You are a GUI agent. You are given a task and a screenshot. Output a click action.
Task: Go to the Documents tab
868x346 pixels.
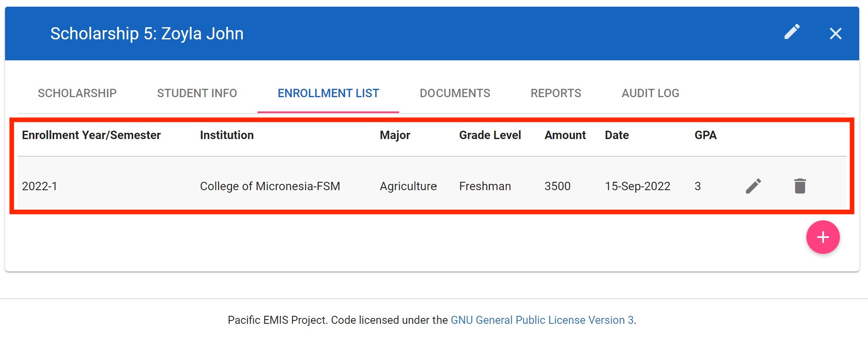click(455, 93)
